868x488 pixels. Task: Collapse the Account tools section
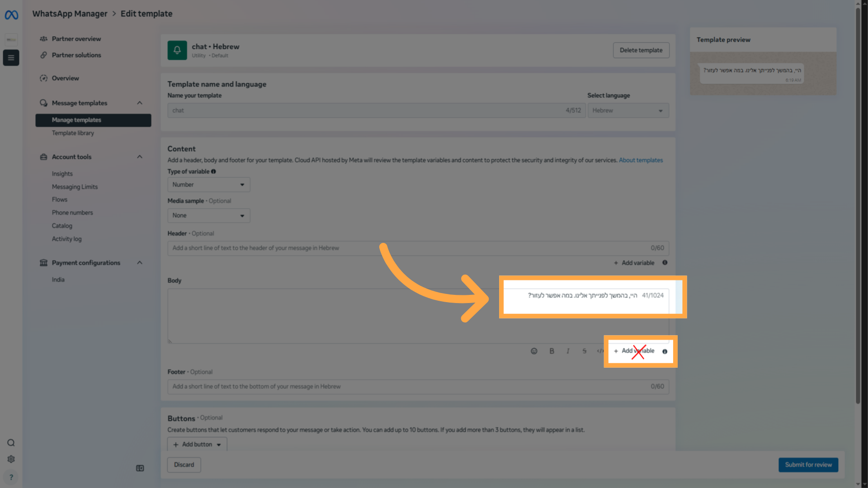tap(140, 157)
